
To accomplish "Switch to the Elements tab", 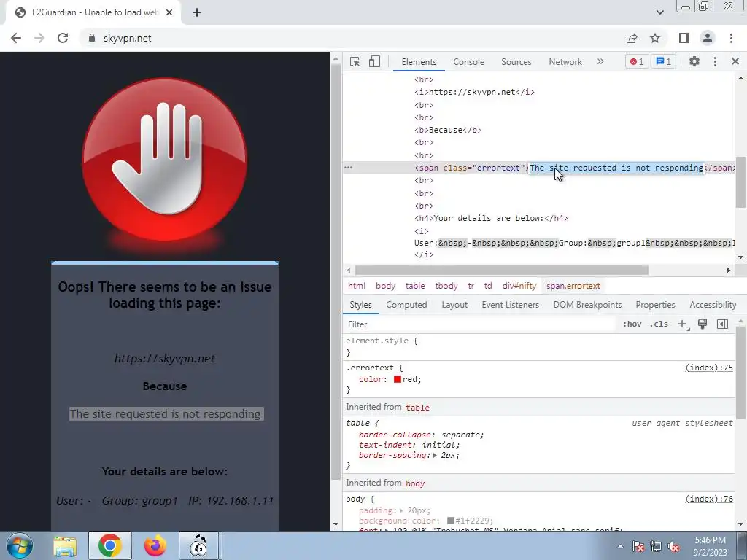I will [x=419, y=62].
